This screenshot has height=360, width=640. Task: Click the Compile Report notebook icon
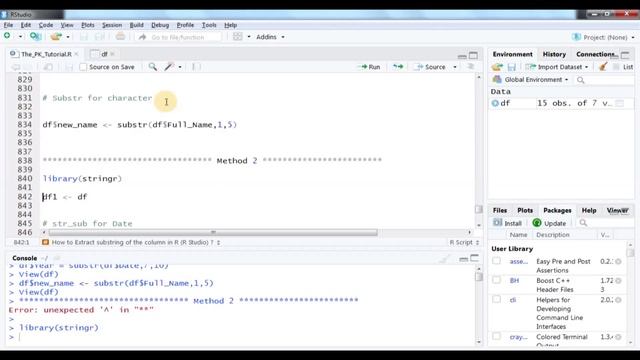196,67
